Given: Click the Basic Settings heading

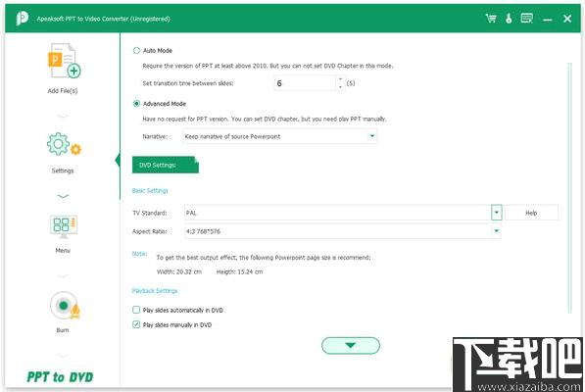Looking at the screenshot, I should click(x=150, y=190).
